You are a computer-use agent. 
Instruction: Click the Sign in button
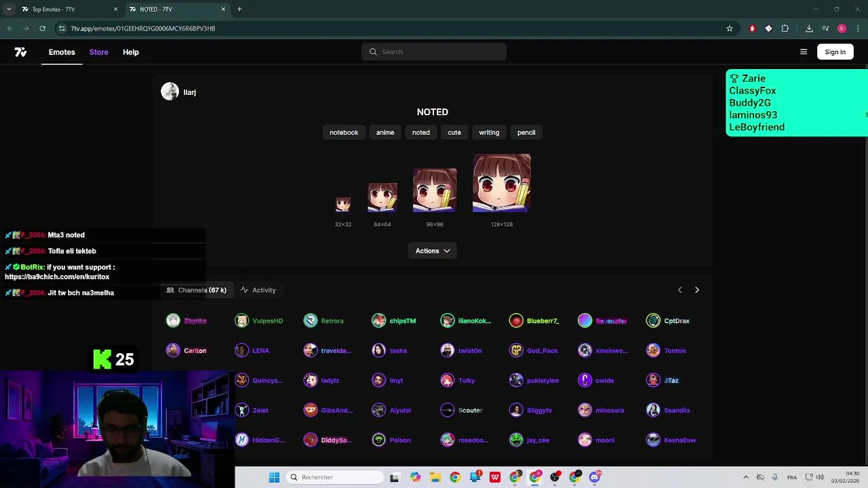[835, 52]
